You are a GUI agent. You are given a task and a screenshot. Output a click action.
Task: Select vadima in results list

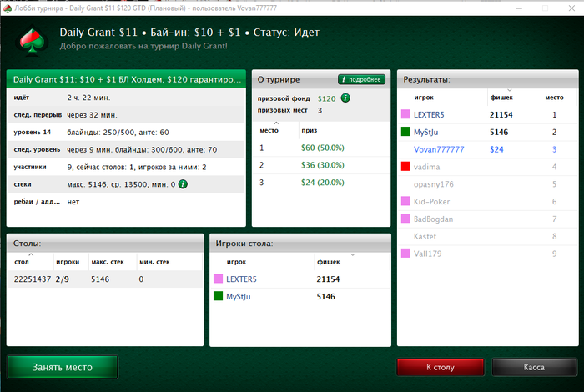pyautogui.click(x=488, y=167)
